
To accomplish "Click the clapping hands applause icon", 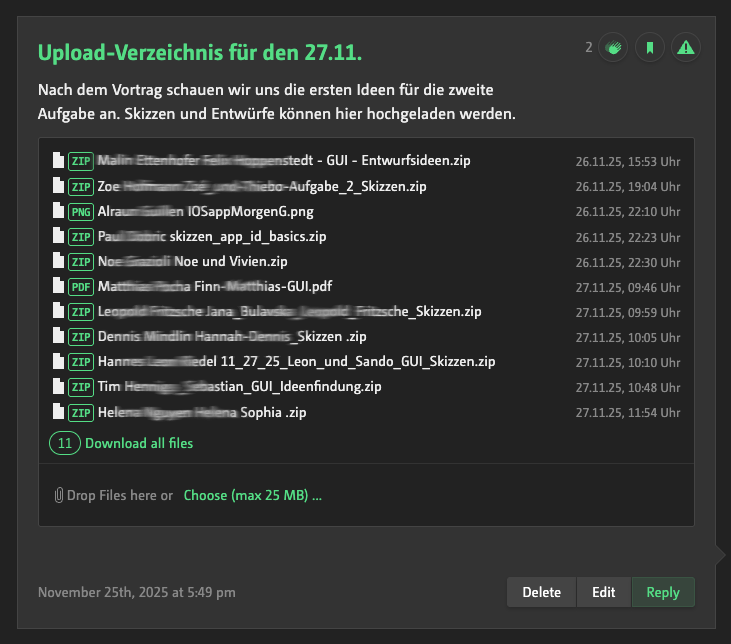I will [x=613, y=48].
